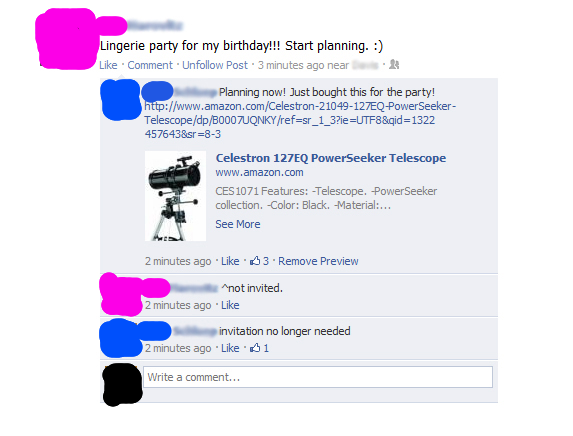
Task: Click Comment under the birthday post
Action: 150,65
